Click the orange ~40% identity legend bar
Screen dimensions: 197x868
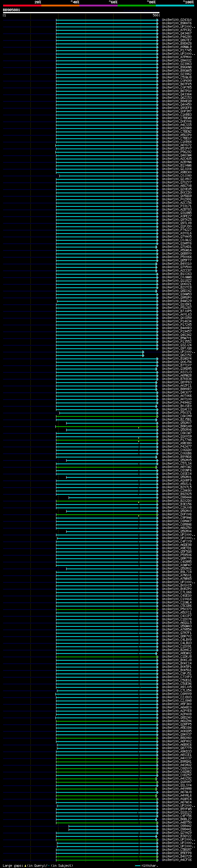pyautogui.click(x=60, y=6)
